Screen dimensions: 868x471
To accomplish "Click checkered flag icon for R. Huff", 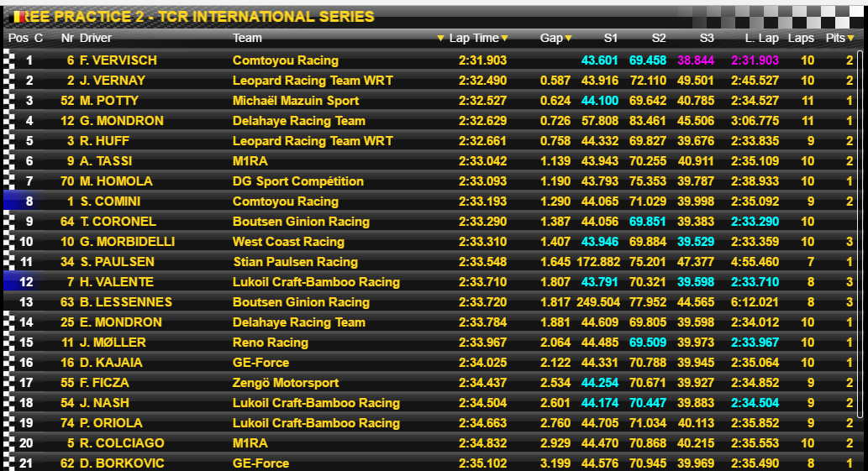I will click(x=9, y=141).
